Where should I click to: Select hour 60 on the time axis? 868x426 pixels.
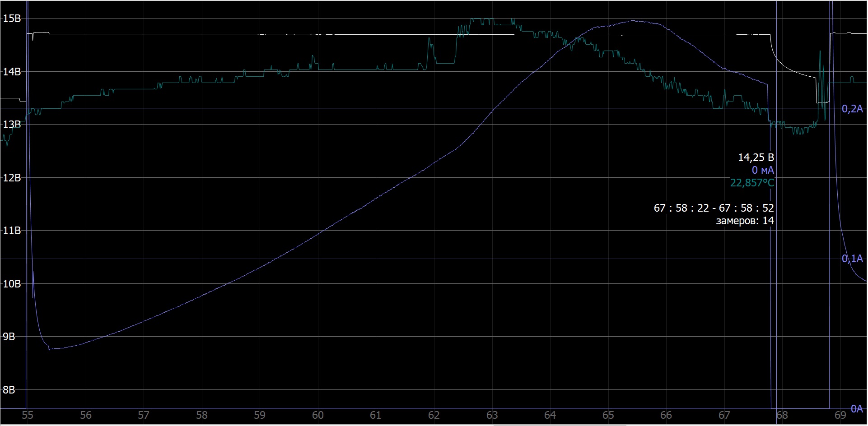click(x=318, y=415)
